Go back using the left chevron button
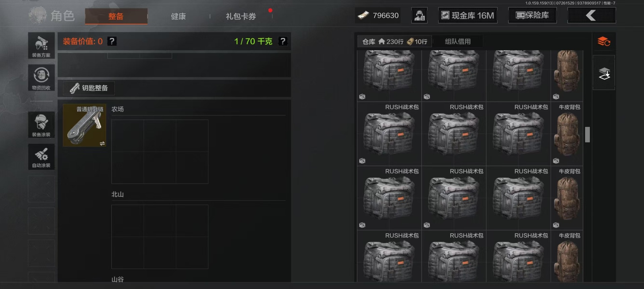 point(591,15)
